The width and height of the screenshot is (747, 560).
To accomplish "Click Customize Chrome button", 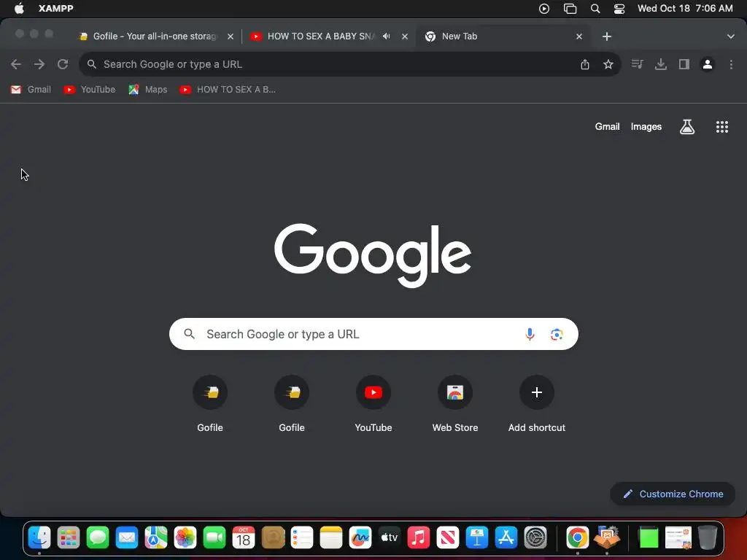I will click(x=673, y=494).
